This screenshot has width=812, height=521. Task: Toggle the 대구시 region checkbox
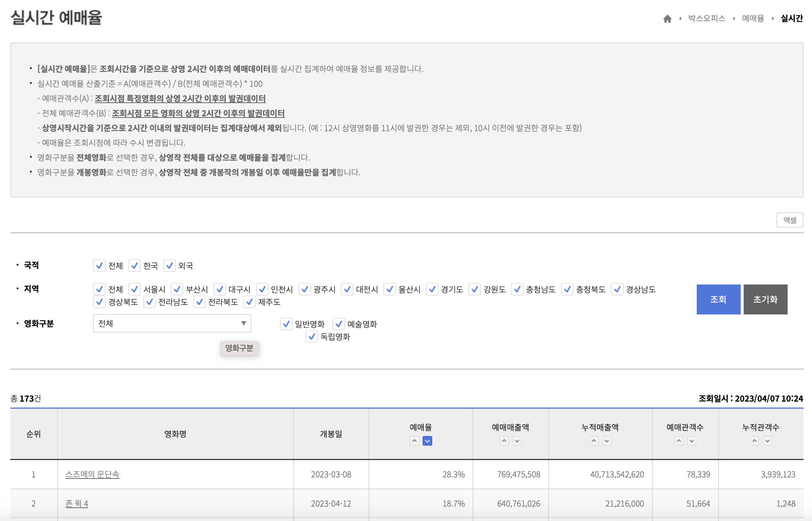point(219,289)
